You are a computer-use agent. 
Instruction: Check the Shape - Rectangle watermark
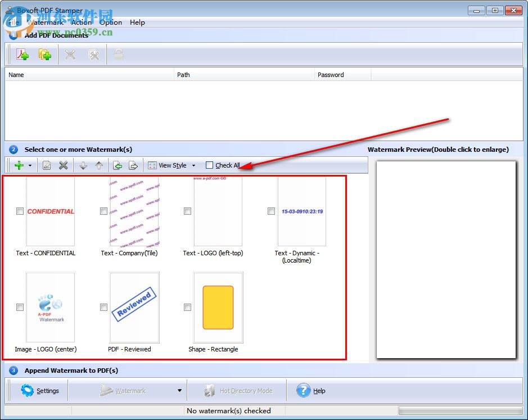(187, 307)
